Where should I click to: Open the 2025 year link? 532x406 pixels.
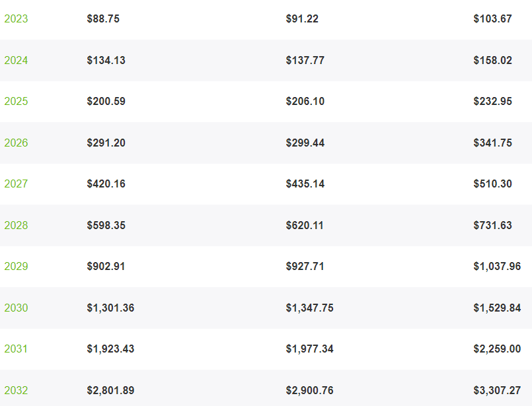click(x=16, y=101)
